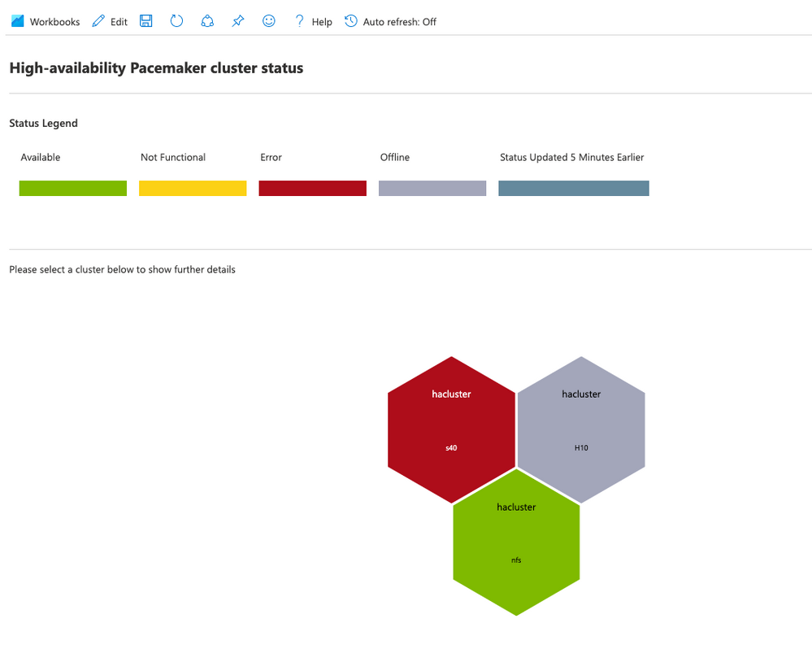This screenshot has width=812, height=649.
Task: Select the offline hacluster H10 hexagon
Action: tap(581, 427)
